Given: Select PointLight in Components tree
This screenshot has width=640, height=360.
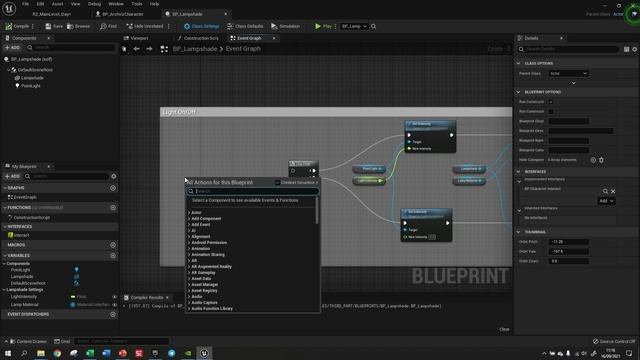Looking at the screenshot, I should pyautogui.click(x=31, y=86).
